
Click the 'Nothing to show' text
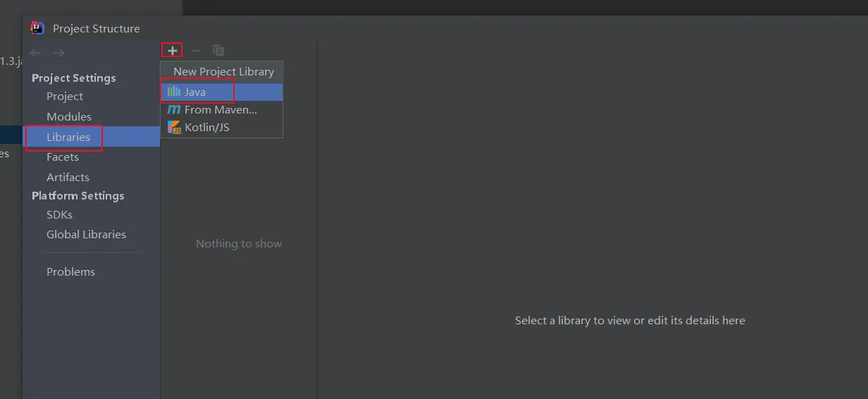[239, 243]
